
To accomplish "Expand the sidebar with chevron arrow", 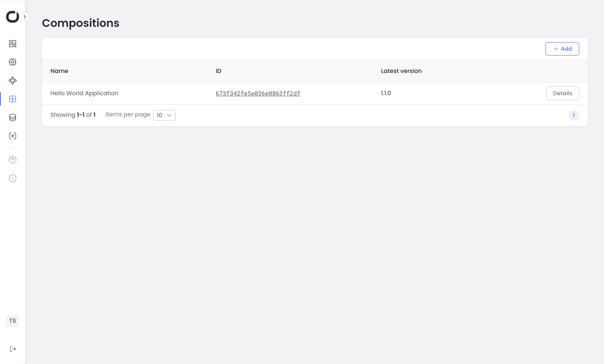I will (25, 17).
